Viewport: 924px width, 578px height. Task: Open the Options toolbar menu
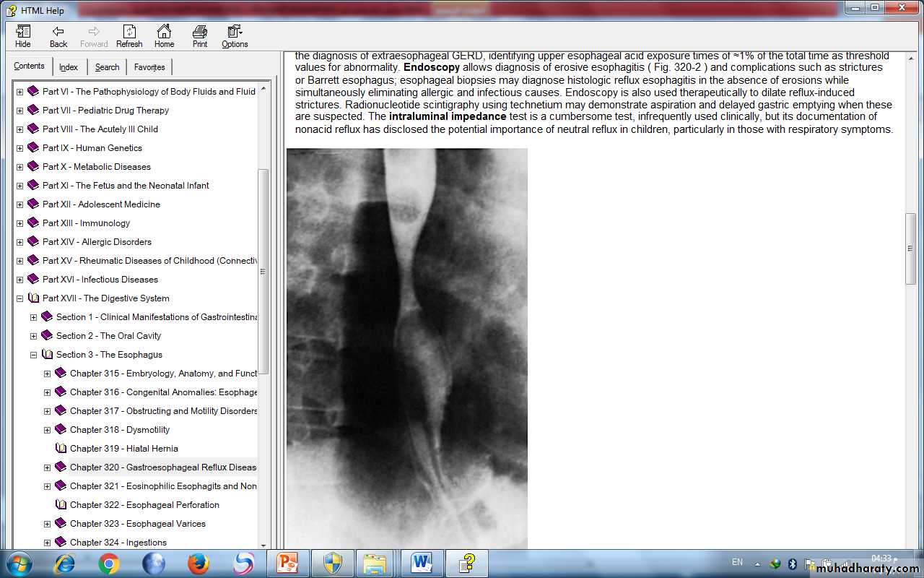[x=235, y=36]
